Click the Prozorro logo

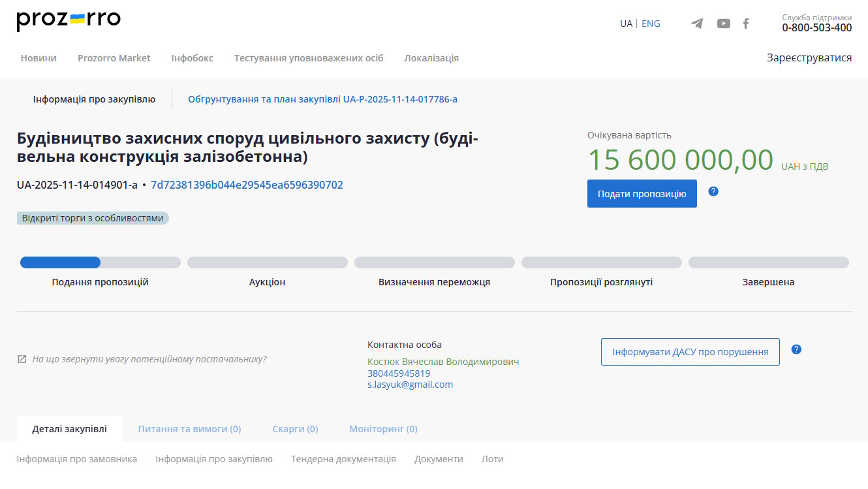click(69, 21)
